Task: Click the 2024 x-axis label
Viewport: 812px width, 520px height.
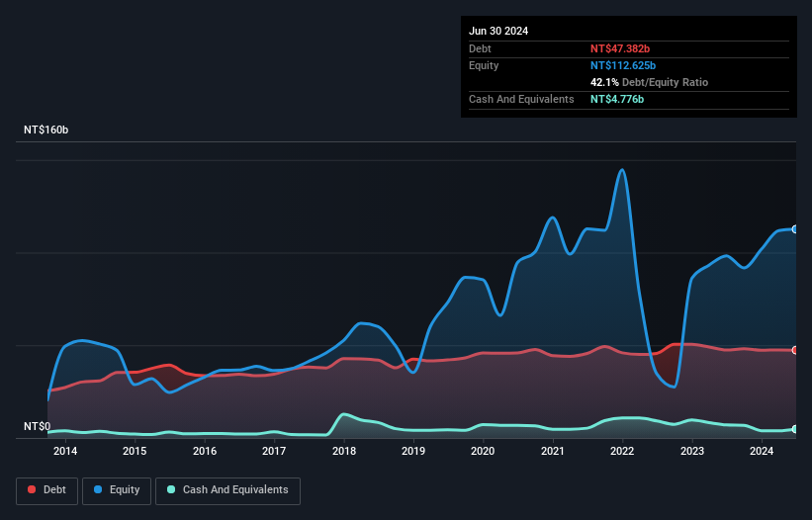Action: 762,451
